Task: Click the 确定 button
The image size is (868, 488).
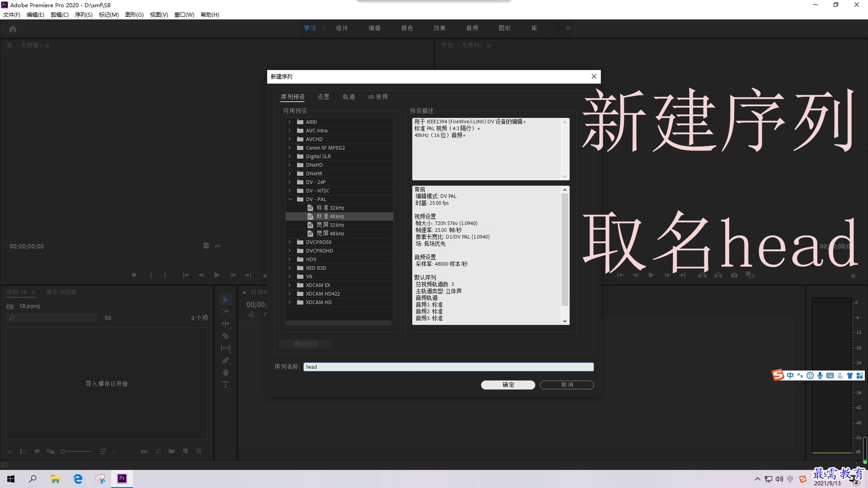Action: [508, 385]
